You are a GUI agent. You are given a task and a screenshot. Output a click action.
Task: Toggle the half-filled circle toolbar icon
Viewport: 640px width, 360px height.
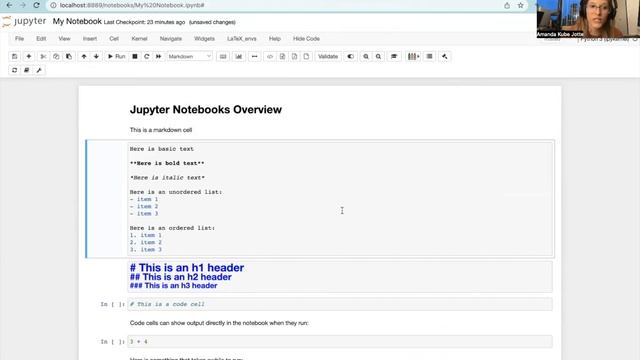point(350,56)
